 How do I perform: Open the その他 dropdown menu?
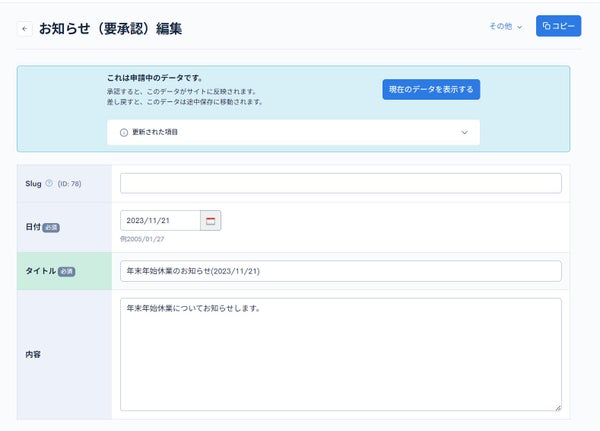pyautogui.click(x=505, y=26)
